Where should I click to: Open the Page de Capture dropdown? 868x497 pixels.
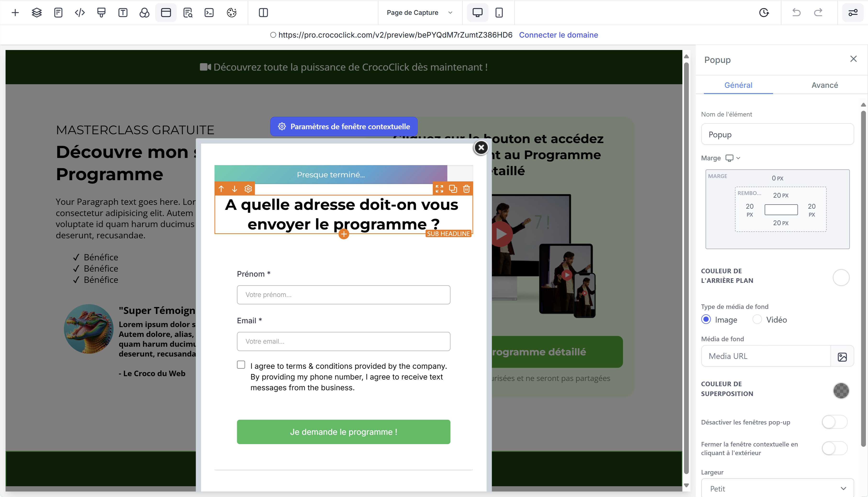click(x=420, y=13)
